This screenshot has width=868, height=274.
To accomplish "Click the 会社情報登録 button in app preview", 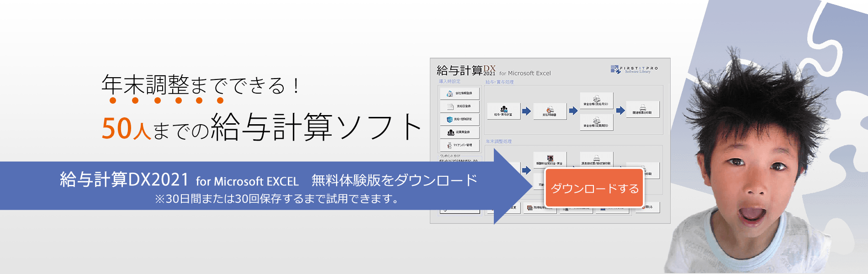I will pyautogui.click(x=460, y=93).
